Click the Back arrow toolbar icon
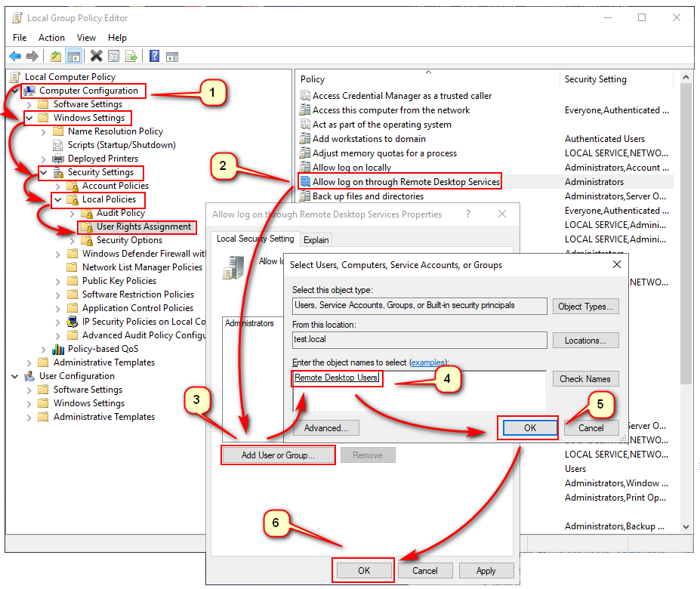The width and height of the screenshot is (700, 589). pos(15,56)
